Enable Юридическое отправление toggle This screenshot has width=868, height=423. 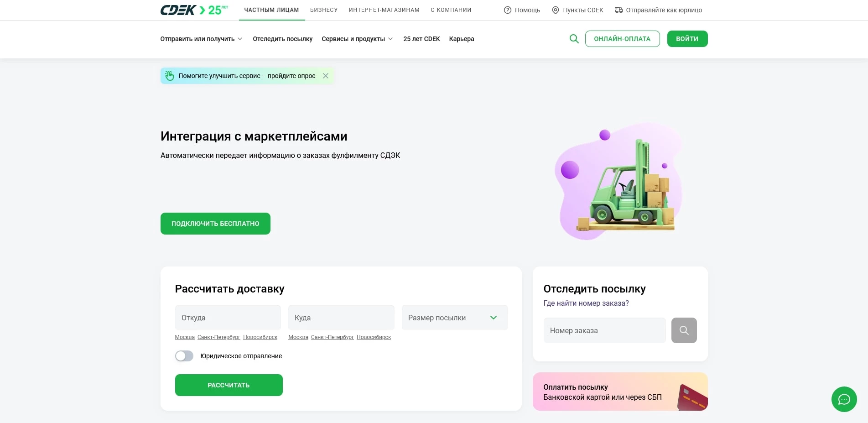coord(184,356)
